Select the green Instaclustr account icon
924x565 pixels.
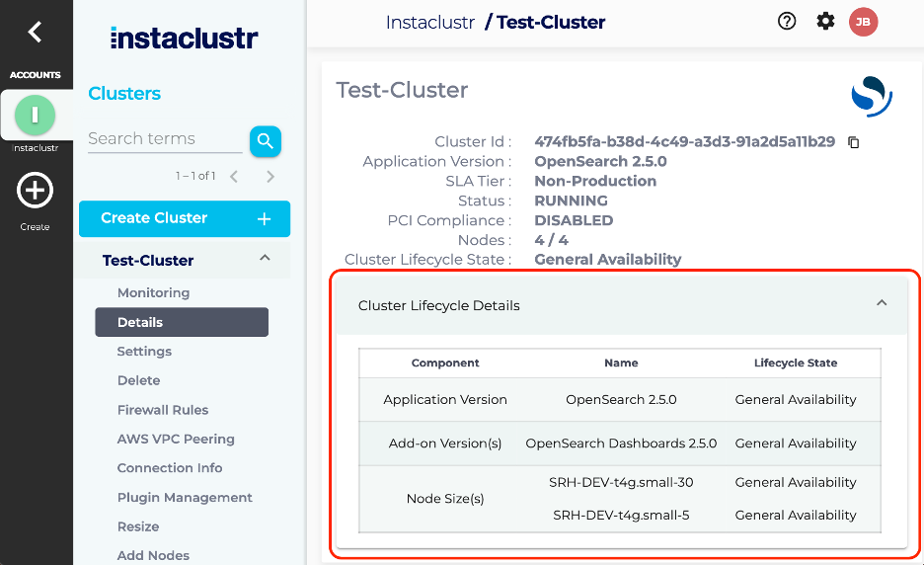pos(35,115)
